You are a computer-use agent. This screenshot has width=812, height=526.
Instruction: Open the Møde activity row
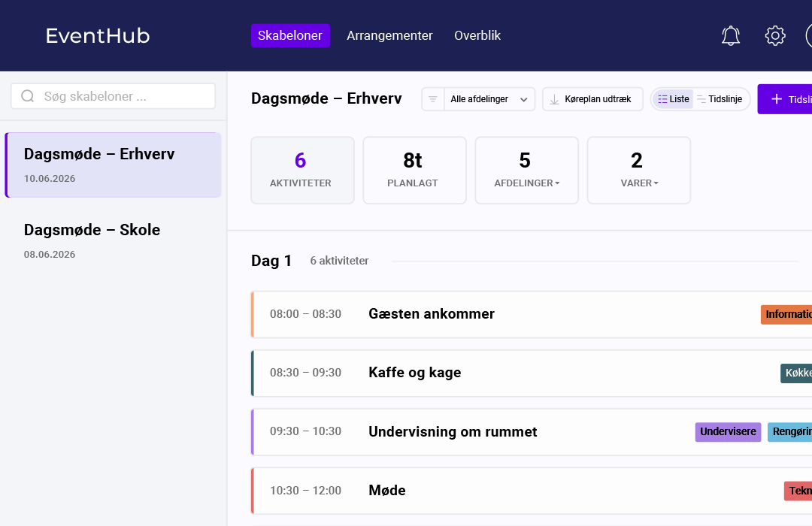pyautogui.click(x=532, y=491)
